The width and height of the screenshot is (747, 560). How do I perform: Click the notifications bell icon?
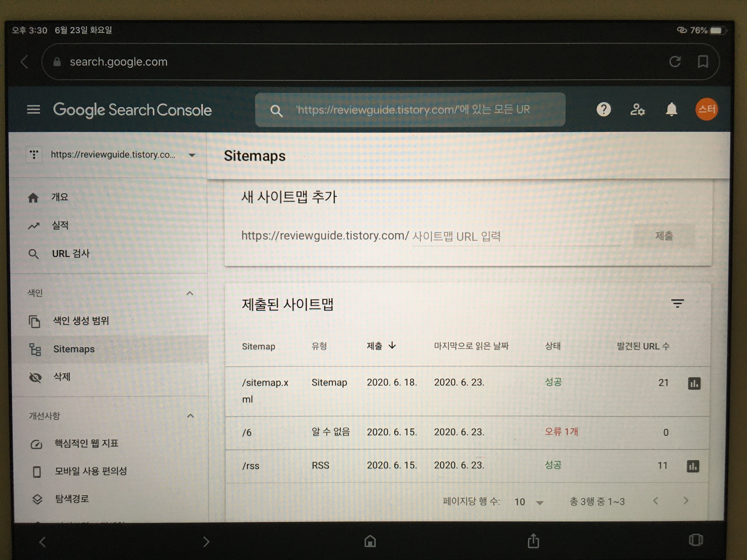(x=671, y=109)
